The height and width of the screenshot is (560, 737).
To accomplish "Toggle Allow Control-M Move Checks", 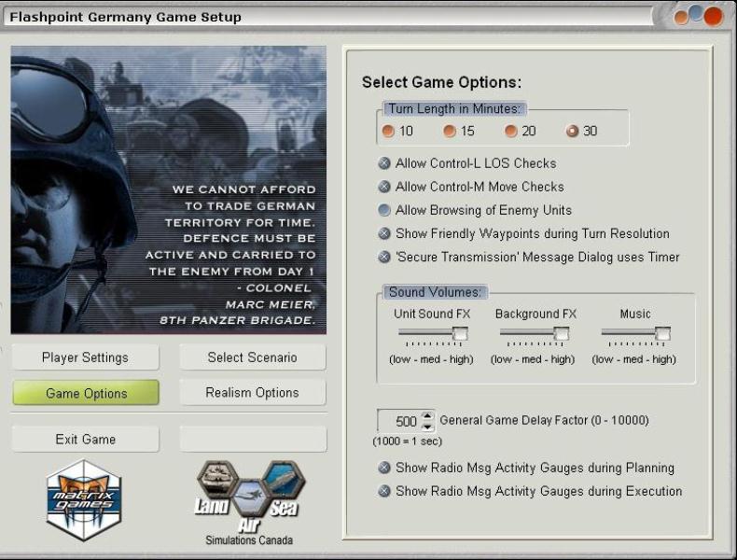I will click(x=384, y=187).
